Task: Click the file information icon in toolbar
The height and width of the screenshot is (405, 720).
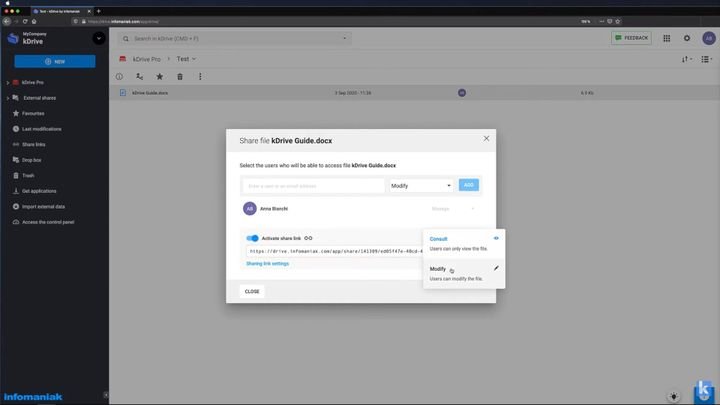Action: [x=119, y=76]
